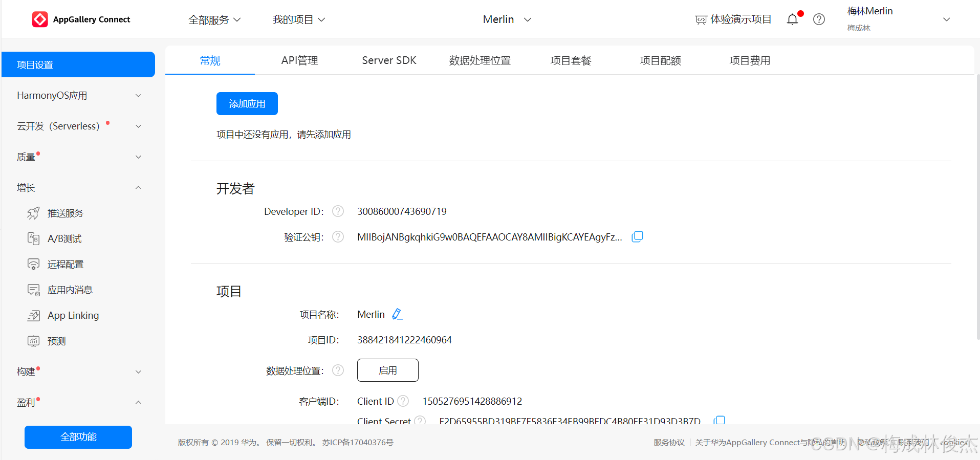Copy the Client Secret value

tap(720, 421)
